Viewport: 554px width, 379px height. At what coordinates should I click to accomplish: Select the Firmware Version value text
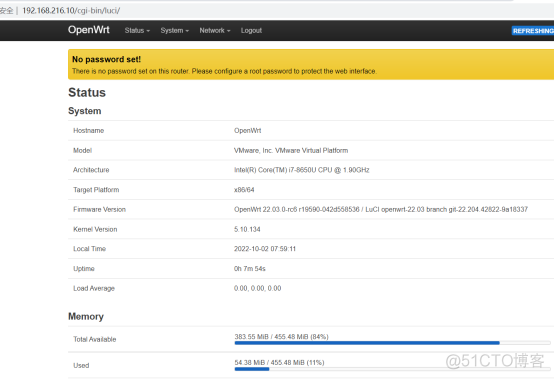click(381, 209)
